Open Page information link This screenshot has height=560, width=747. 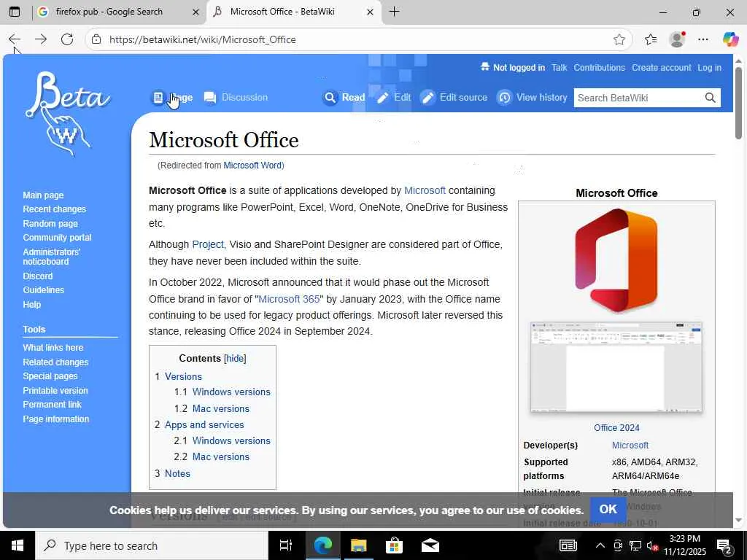(55, 419)
